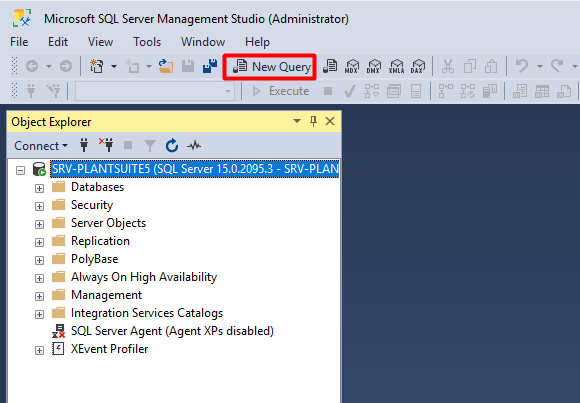
Task: Click the Save All toolbar icon
Action: (x=210, y=67)
